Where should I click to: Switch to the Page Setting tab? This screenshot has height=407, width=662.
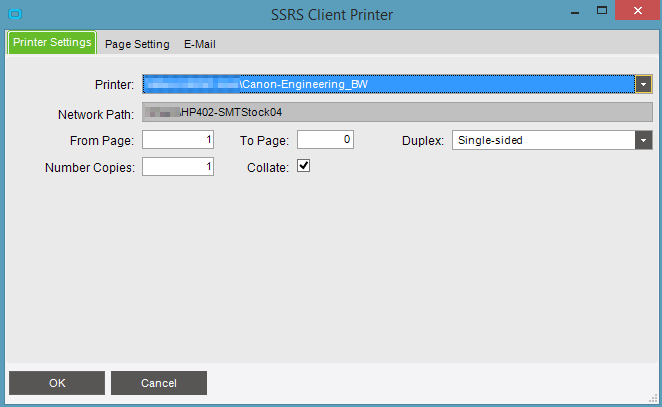coord(137,44)
